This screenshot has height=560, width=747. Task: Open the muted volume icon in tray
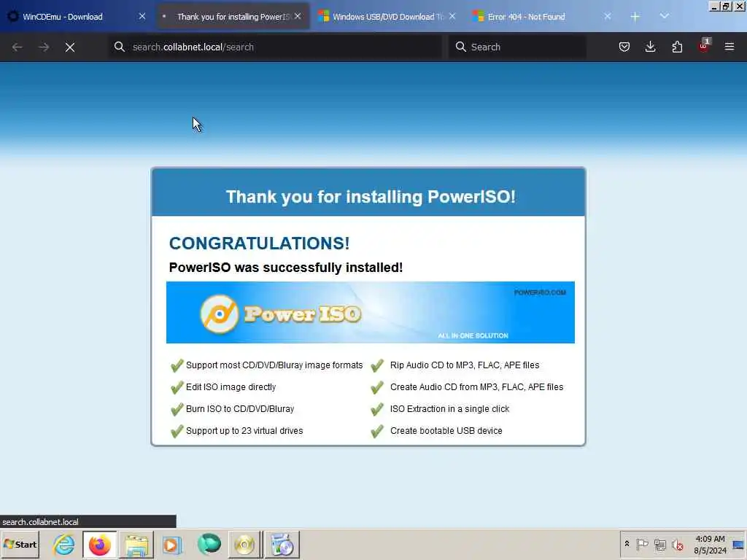pos(678,545)
